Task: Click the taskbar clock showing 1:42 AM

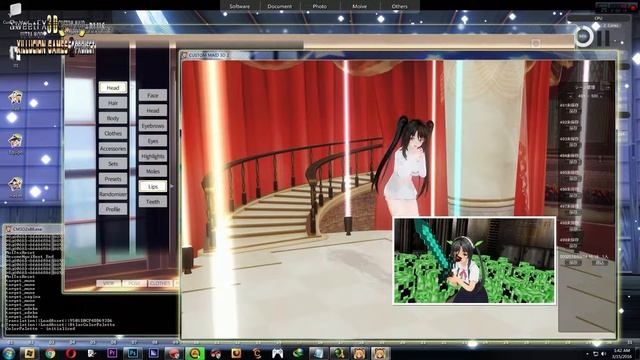Action: pyautogui.click(x=622, y=353)
